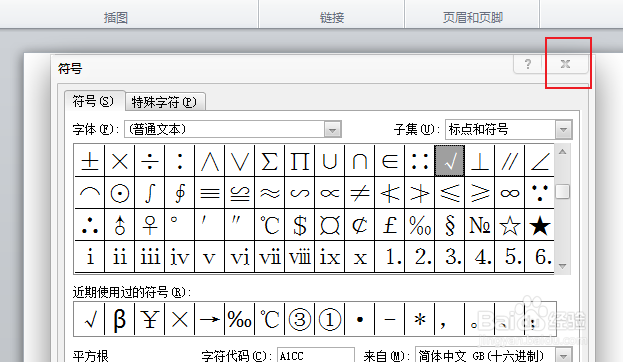Select the cent ¢ symbol

360,225
